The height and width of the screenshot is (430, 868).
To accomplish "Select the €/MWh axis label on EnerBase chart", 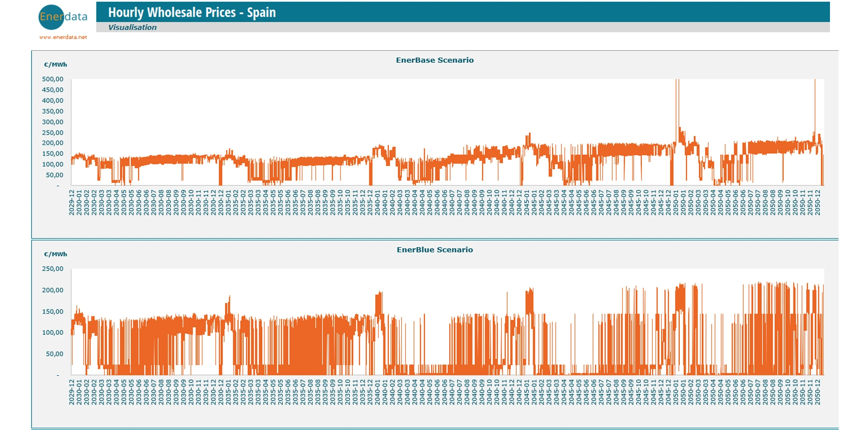I will pos(55,65).
